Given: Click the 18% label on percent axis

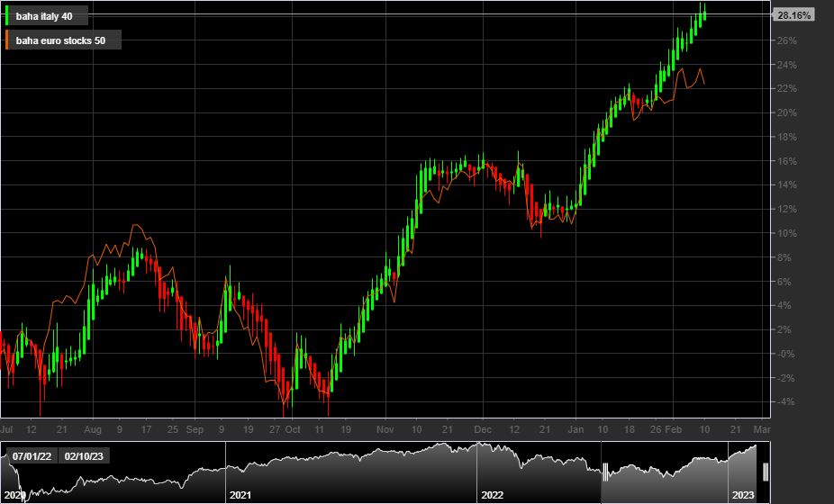Looking at the screenshot, I should 786,137.
